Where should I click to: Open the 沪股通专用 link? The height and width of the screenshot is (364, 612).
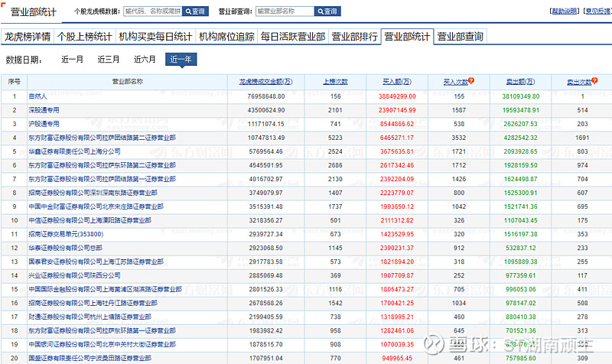pyautogui.click(x=44, y=124)
